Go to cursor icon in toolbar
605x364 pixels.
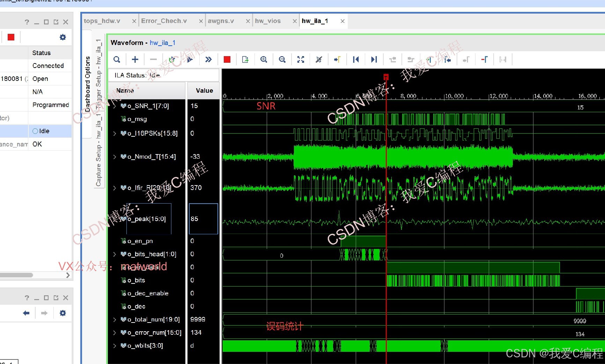point(337,60)
